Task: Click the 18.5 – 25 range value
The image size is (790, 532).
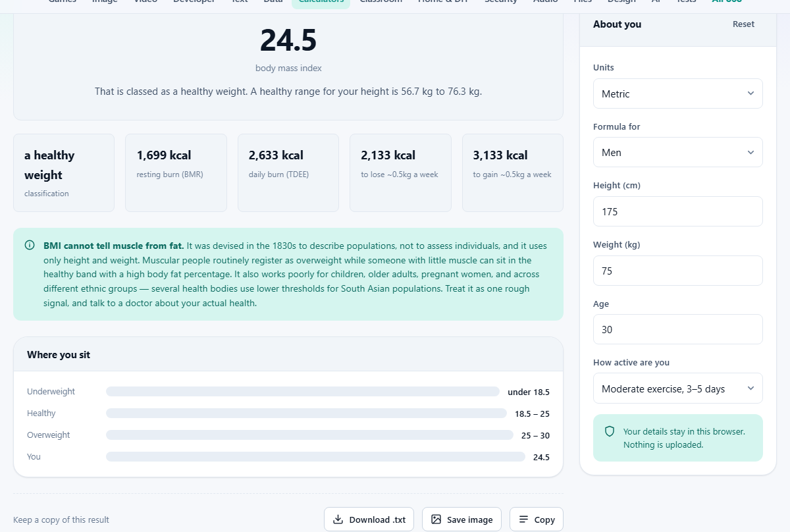Action: 532,413
